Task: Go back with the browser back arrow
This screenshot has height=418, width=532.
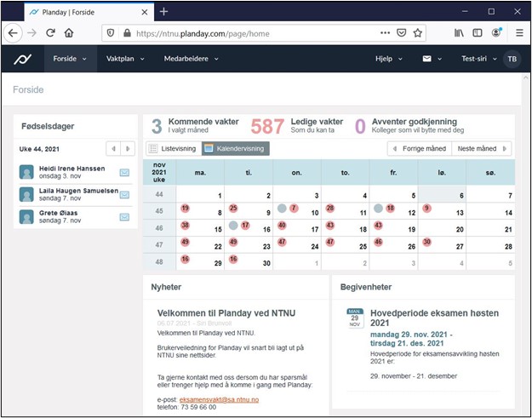Action: (13, 33)
